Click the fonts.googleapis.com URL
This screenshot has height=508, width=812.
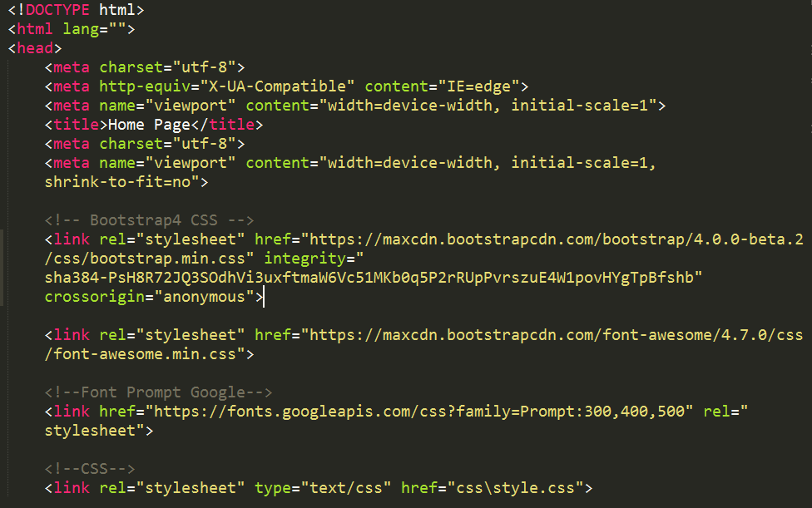click(x=419, y=412)
